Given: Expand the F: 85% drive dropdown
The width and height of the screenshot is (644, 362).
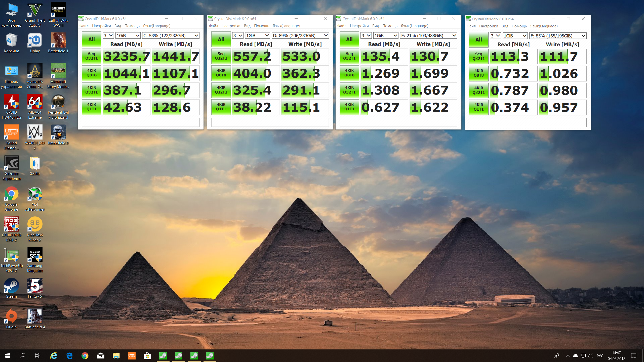Looking at the screenshot, I should [x=558, y=36].
